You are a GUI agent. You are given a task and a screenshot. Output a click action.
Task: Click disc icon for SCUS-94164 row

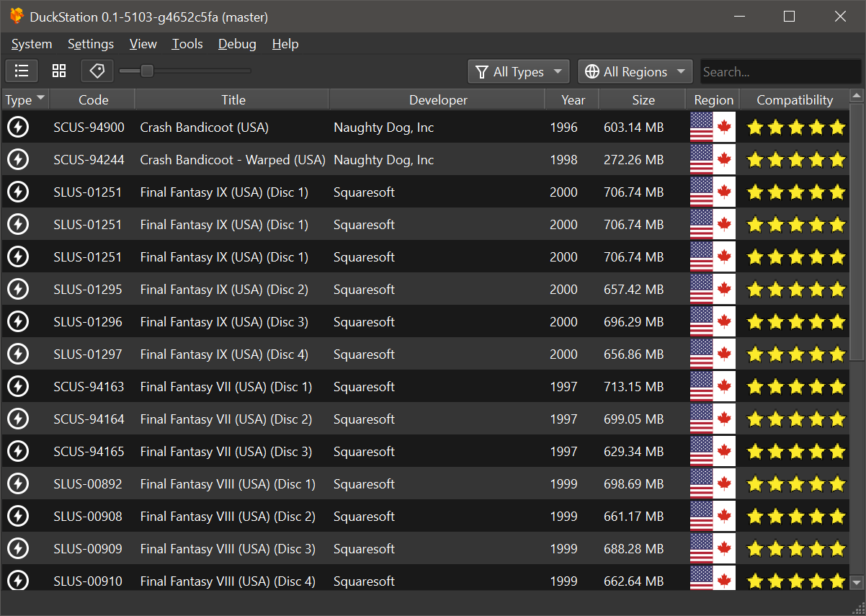pos(18,419)
